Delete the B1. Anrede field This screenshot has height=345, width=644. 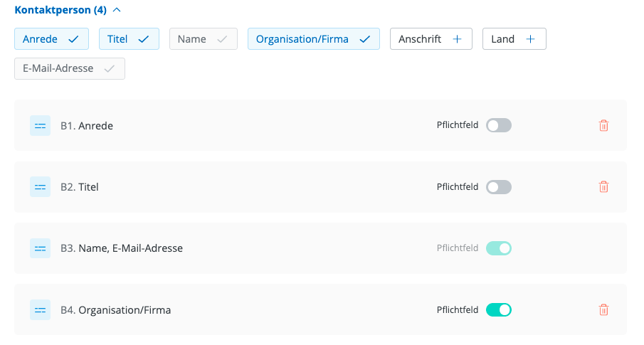[x=603, y=126]
